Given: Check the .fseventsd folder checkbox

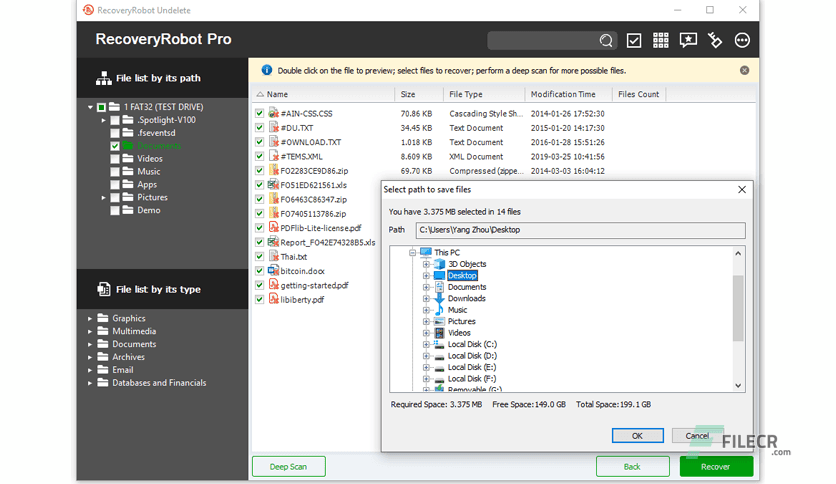Looking at the screenshot, I should click(115, 133).
